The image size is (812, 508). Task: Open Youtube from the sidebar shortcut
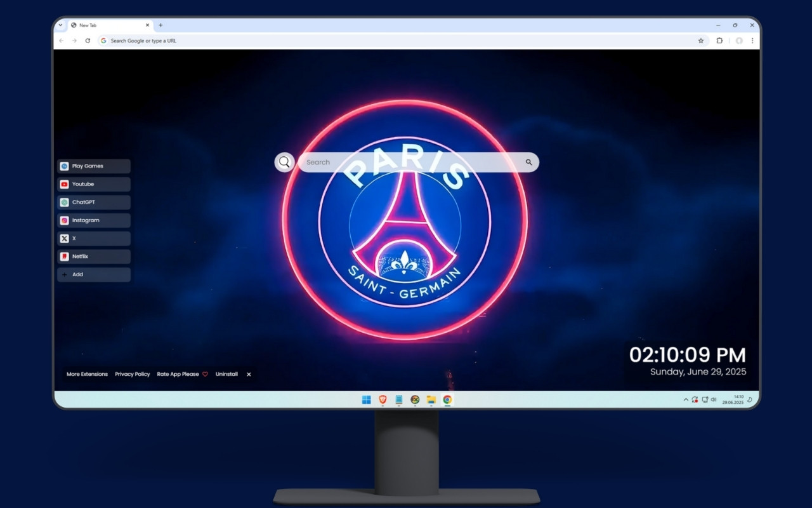click(x=83, y=184)
